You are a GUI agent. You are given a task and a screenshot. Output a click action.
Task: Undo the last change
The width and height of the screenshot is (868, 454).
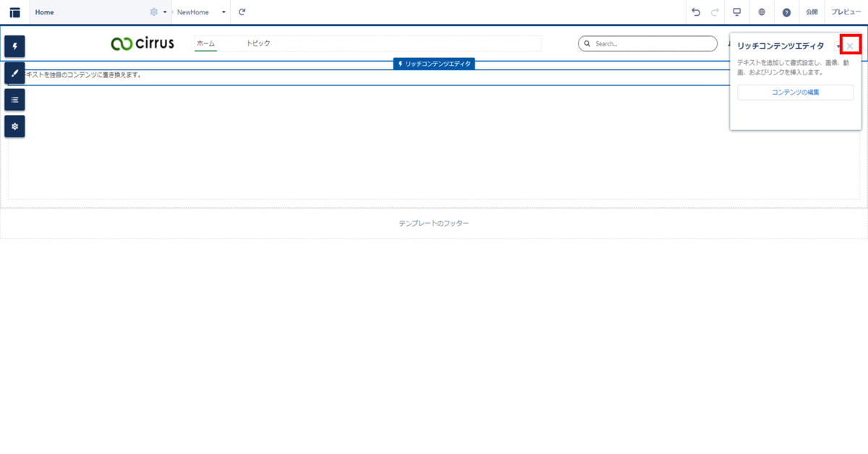point(696,12)
